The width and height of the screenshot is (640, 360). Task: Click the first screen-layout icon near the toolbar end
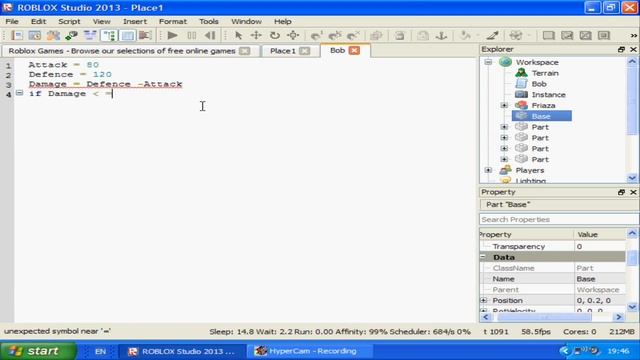coord(549,36)
